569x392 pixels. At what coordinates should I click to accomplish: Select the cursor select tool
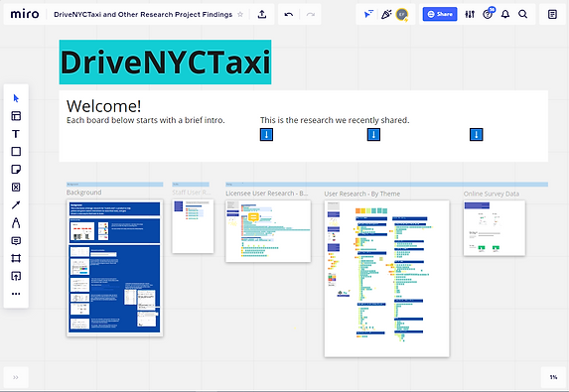coord(16,98)
